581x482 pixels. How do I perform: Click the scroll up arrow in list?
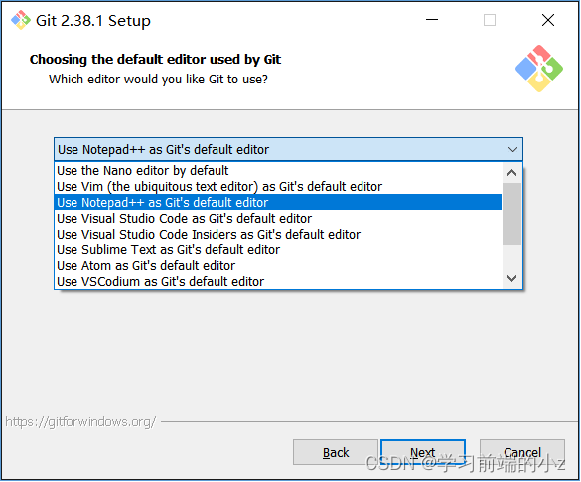[x=512, y=173]
